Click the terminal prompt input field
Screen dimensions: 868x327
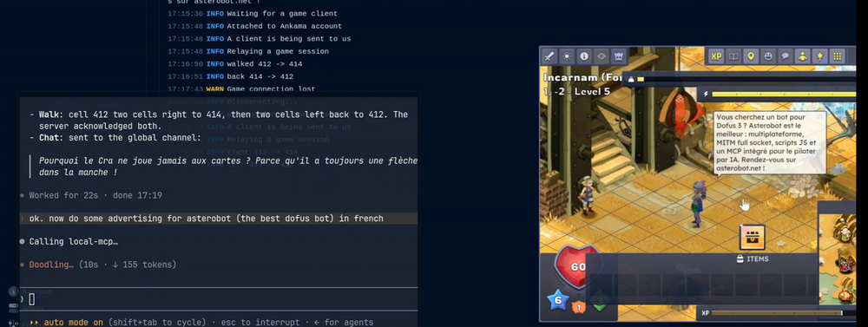pos(219,299)
